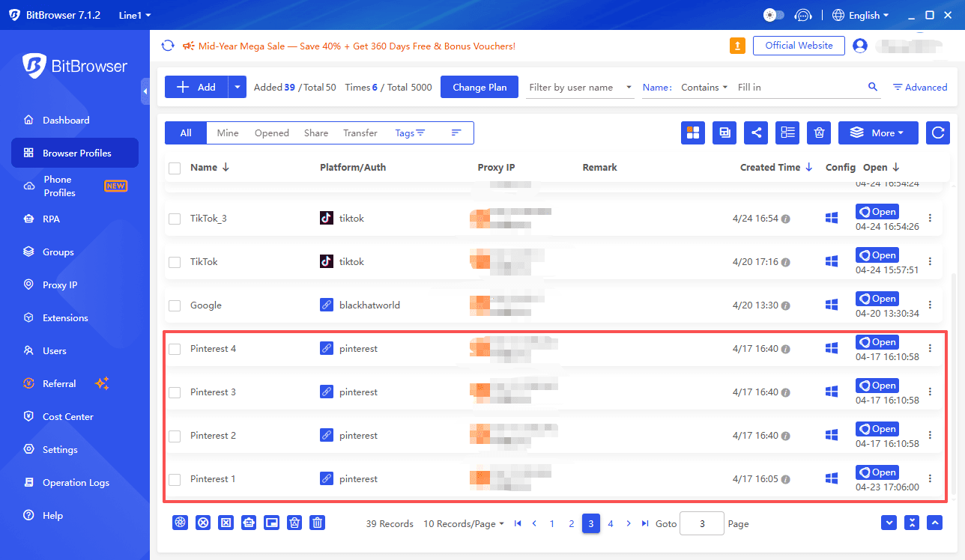965x560 pixels.
Task: Click the trash recycle icon in toolbar
Action: click(x=819, y=133)
